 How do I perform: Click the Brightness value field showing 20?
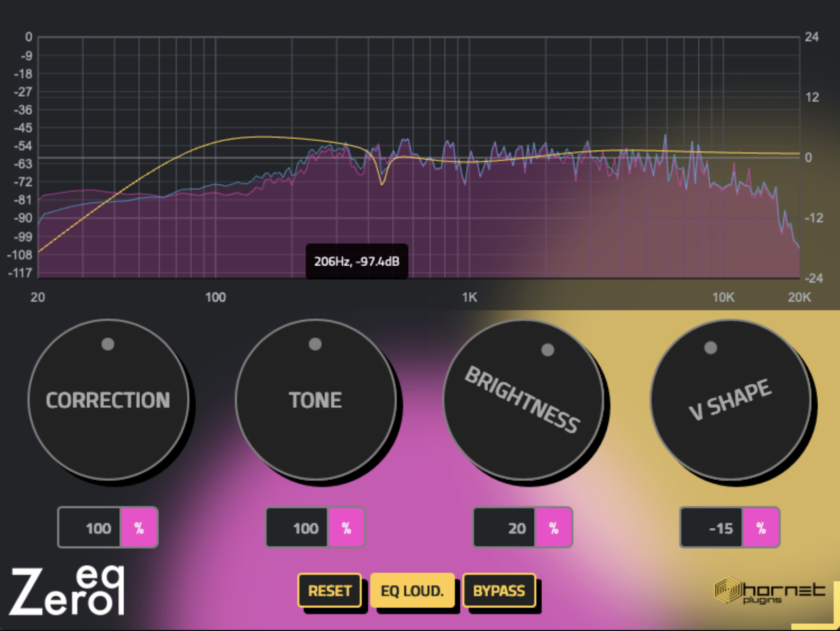[505, 528]
